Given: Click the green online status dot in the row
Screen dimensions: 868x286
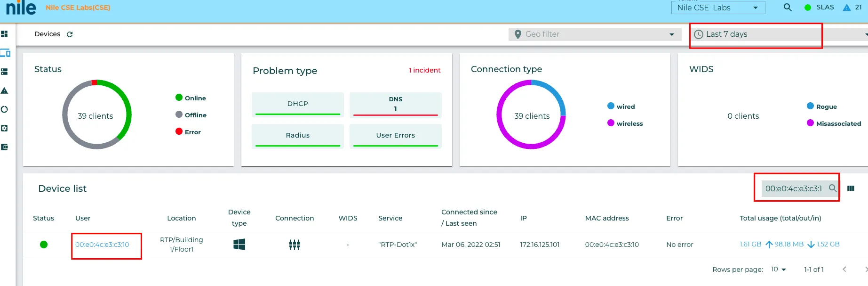Looking at the screenshot, I should (44, 245).
